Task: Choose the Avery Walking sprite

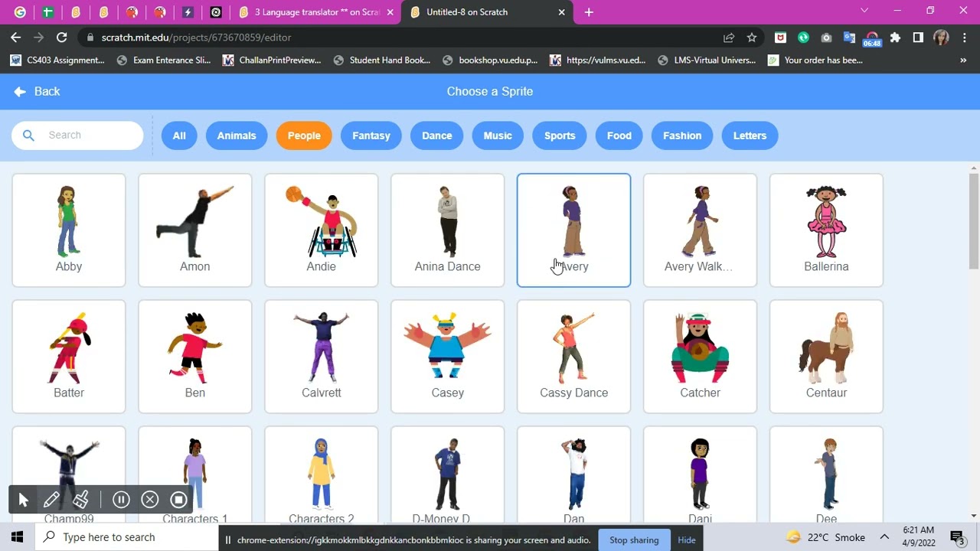Action: point(701,230)
